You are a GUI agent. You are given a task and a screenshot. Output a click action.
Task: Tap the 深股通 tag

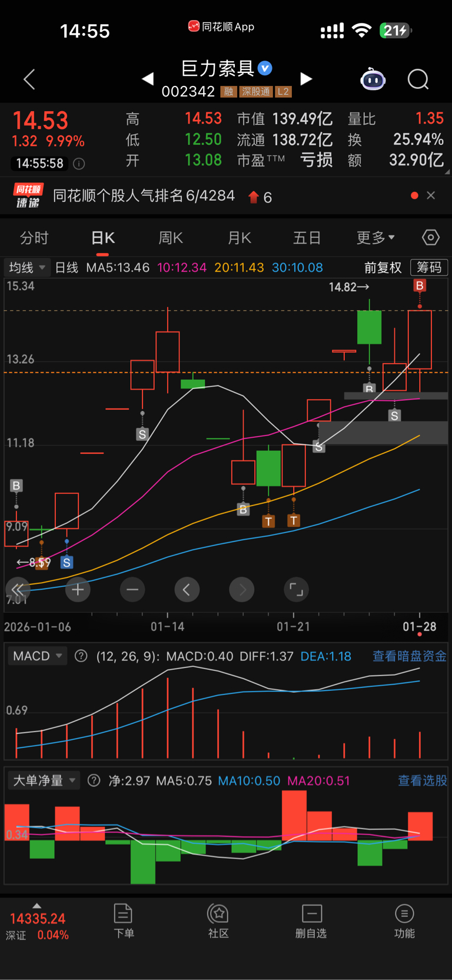[x=255, y=92]
